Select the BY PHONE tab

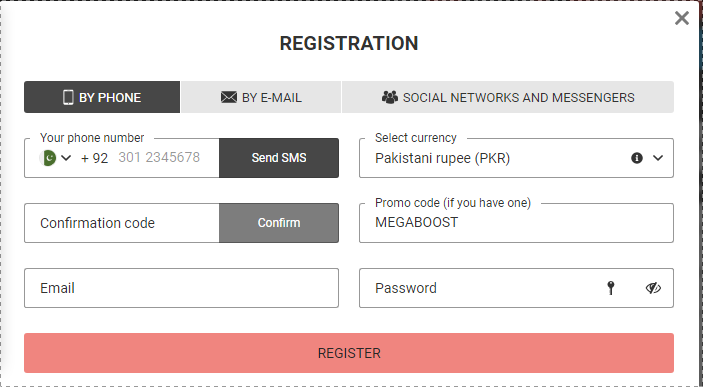click(x=102, y=97)
